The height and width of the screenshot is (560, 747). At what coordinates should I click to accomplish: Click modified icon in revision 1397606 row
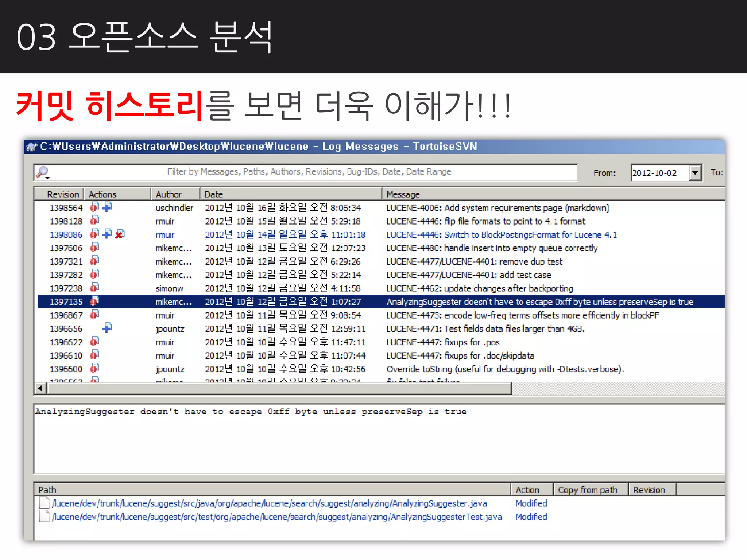94,248
